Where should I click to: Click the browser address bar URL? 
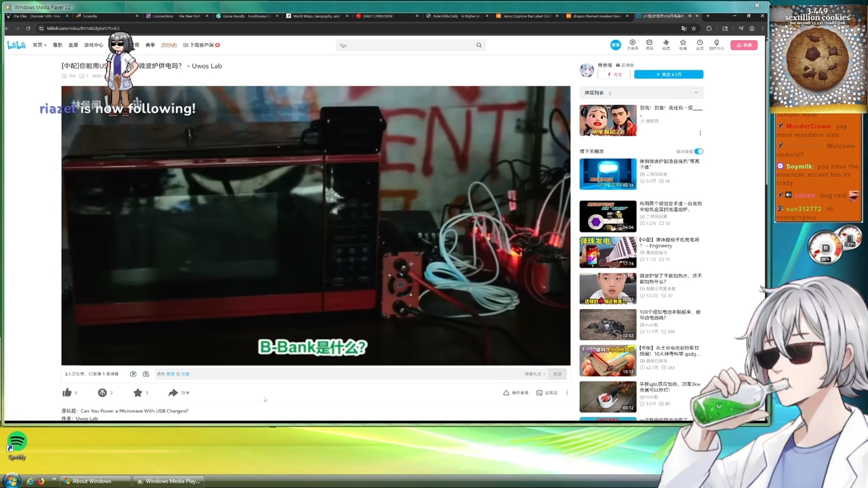(x=83, y=28)
